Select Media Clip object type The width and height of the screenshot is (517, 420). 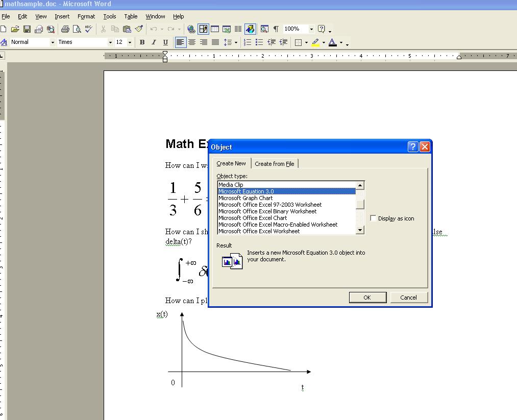(286, 185)
